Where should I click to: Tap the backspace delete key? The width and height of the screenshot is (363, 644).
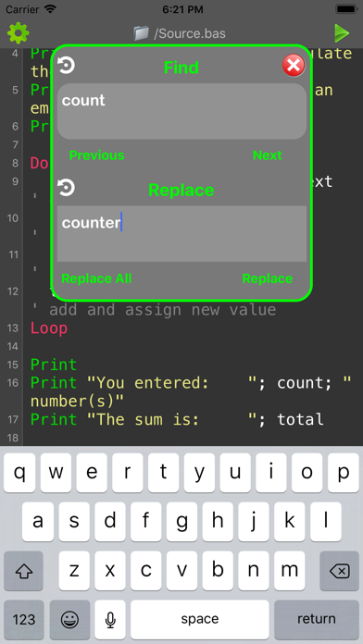click(340, 571)
